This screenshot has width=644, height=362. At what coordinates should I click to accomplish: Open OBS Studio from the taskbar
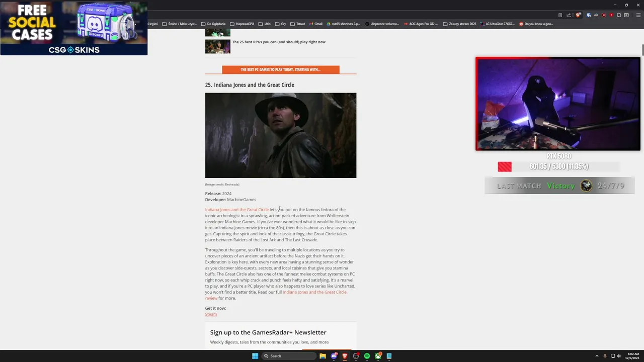click(x=356, y=356)
